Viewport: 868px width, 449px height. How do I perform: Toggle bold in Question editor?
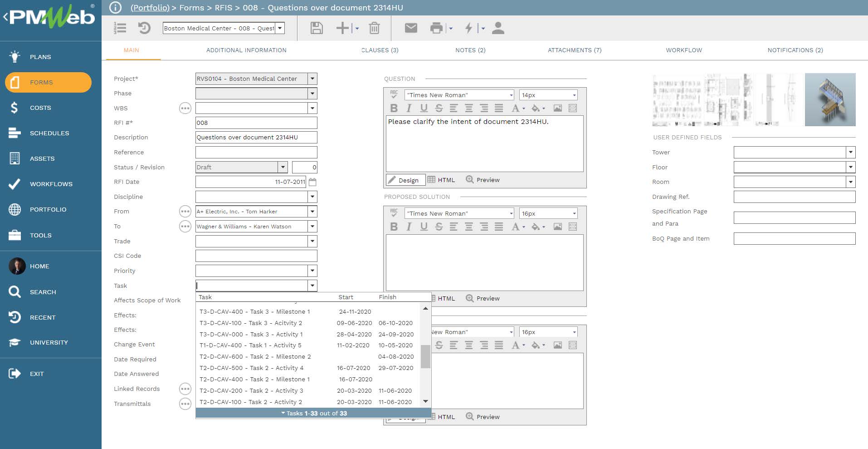click(x=394, y=108)
